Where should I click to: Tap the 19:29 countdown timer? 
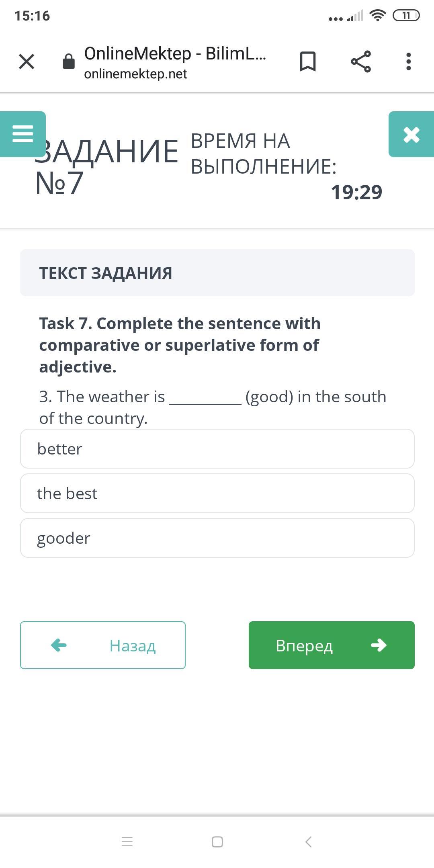pyautogui.click(x=356, y=192)
